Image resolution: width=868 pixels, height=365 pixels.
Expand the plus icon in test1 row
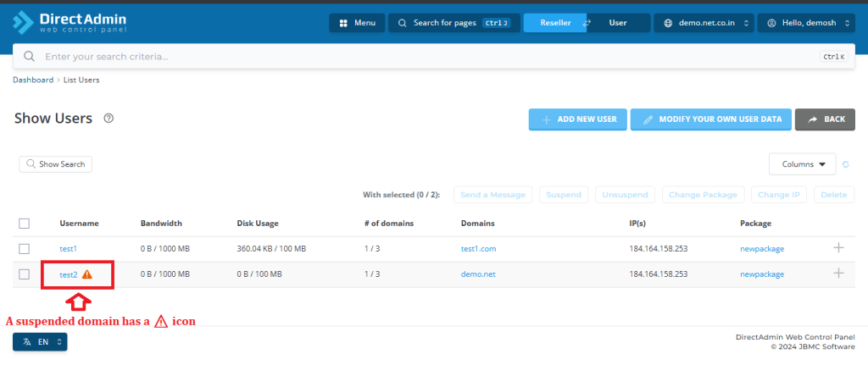[x=838, y=248]
